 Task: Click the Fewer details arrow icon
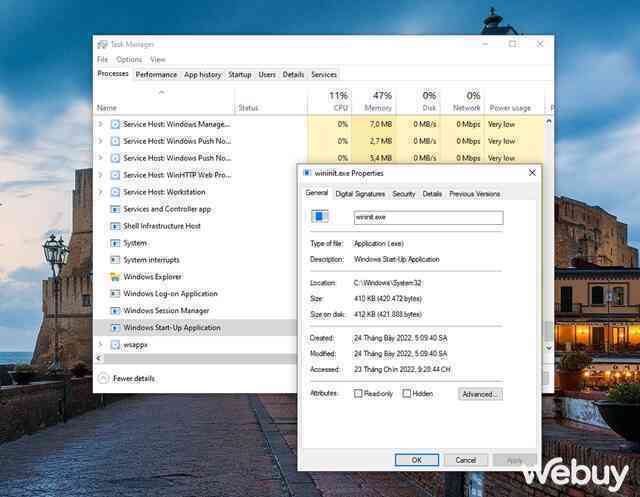click(103, 379)
